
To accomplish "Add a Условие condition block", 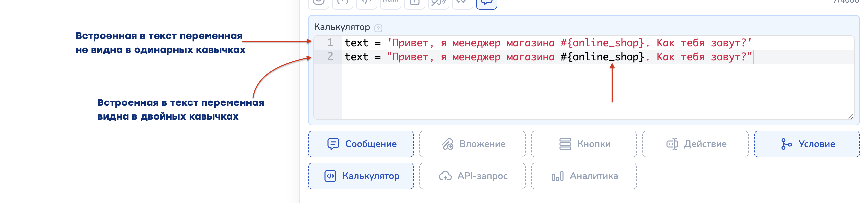I will click(x=806, y=144).
